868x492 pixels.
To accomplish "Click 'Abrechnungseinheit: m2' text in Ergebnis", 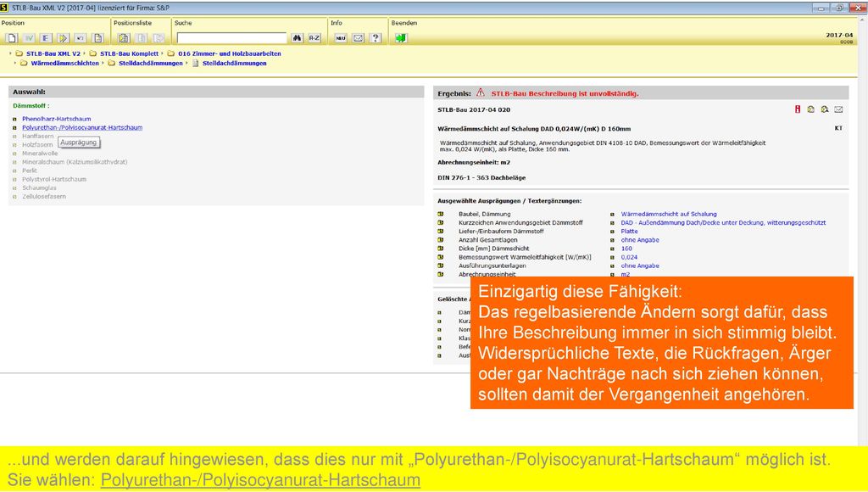I will (x=474, y=162).
